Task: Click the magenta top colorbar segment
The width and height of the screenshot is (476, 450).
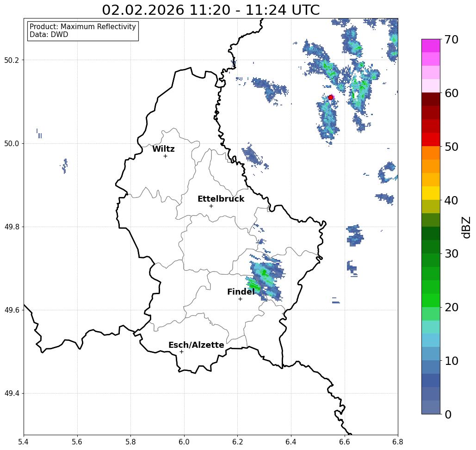Action: click(431, 46)
